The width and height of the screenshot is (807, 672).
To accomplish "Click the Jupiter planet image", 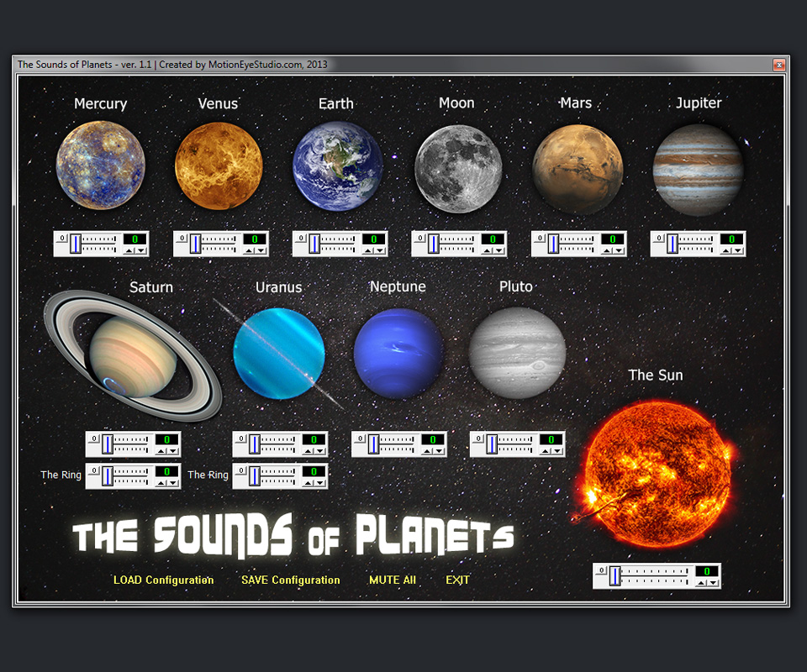I will click(698, 169).
